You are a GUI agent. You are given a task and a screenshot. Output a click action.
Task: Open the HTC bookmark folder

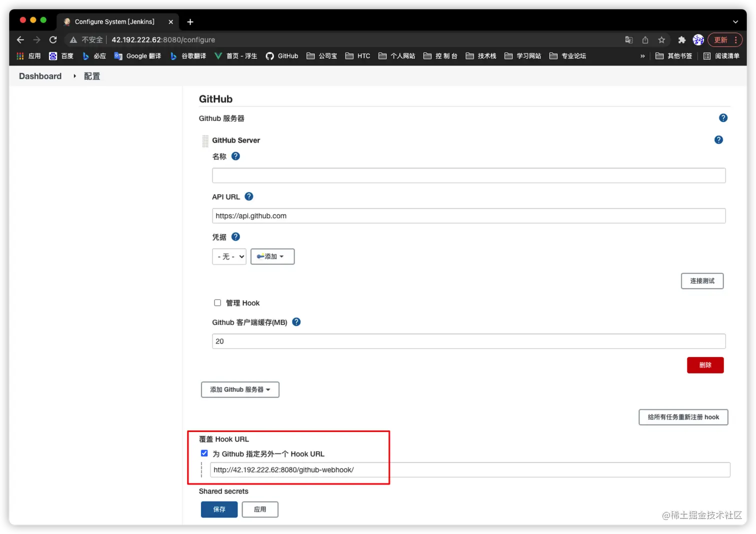[357, 56]
